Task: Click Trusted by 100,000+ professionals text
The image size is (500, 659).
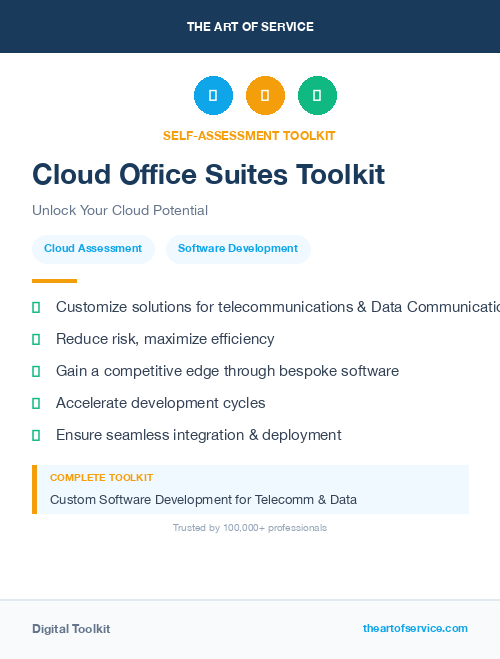Action: (x=250, y=528)
